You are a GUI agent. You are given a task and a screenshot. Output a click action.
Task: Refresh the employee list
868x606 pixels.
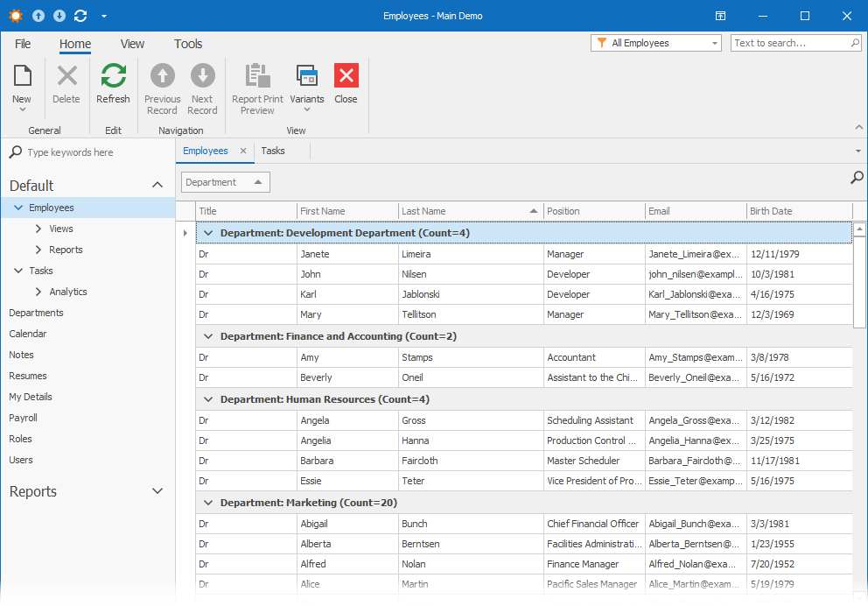tap(113, 83)
